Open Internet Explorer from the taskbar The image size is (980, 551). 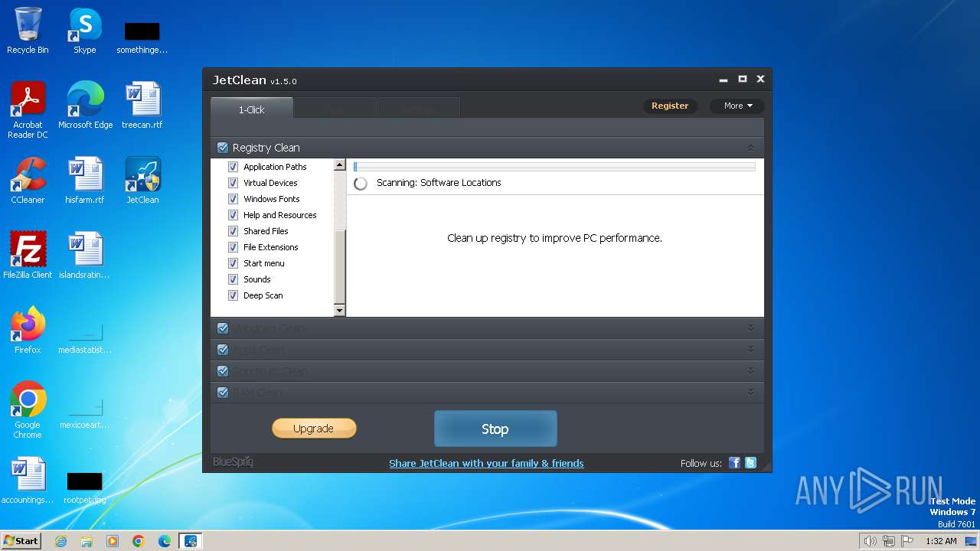pyautogui.click(x=60, y=541)
